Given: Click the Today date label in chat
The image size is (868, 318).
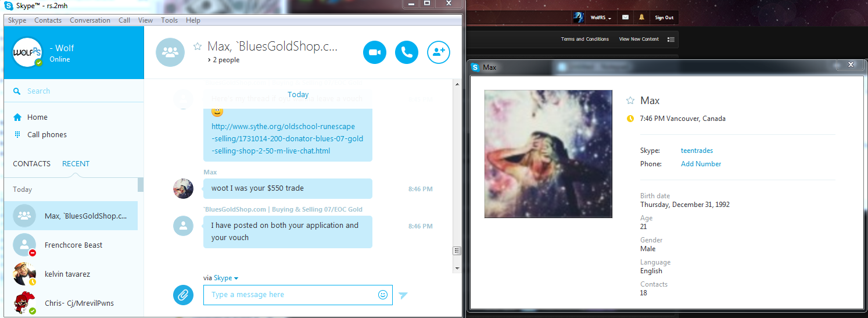Looking at the screenshot, I should [x=298, y=94].
